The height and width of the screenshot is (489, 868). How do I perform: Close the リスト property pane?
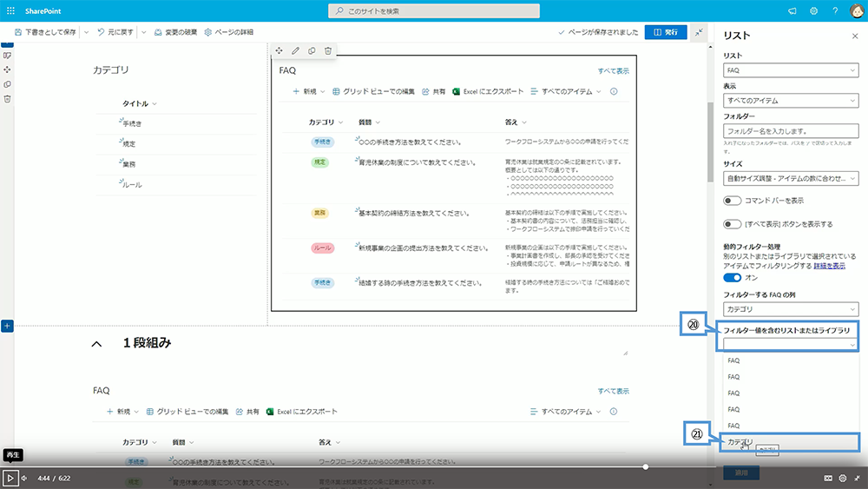855,36
